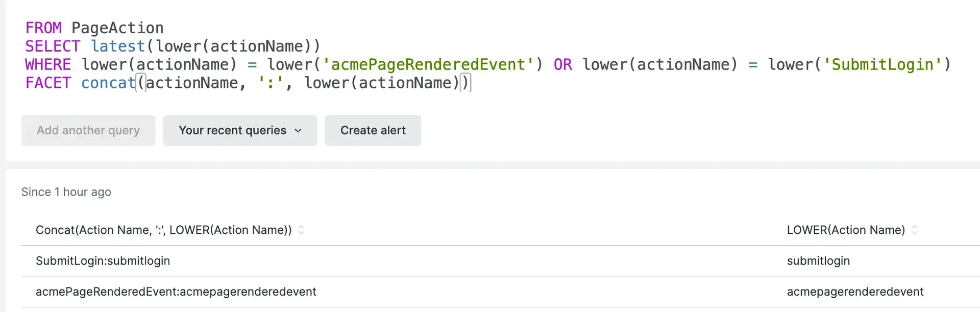Click the Create alert button
Viewport: 980px width, 312px height.
coord(373,131)
